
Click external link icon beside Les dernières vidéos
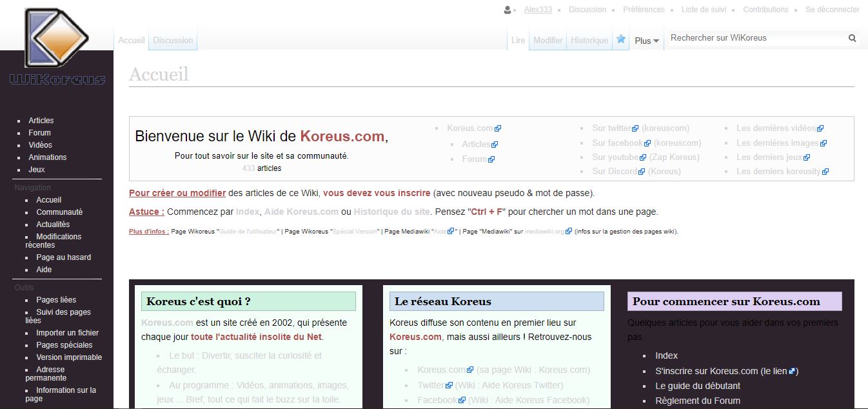(x=820, y=128)
